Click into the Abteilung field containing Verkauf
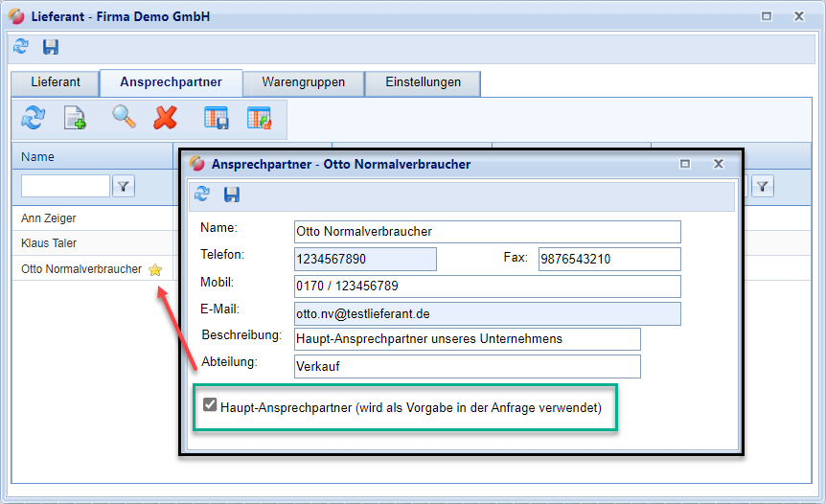Image resolution: width=826 pixels, height=504 pixels. [x=467, y=366]
